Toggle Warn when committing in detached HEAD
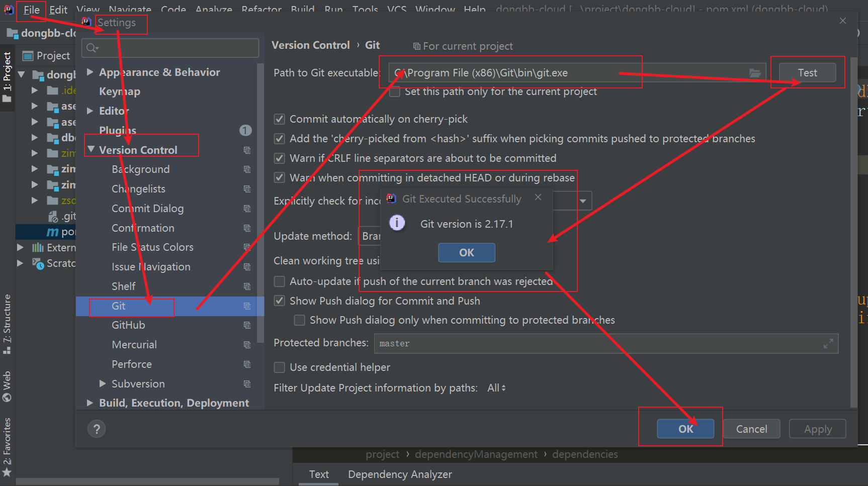This screenshot has width=868, height=486. coord(279,177)
